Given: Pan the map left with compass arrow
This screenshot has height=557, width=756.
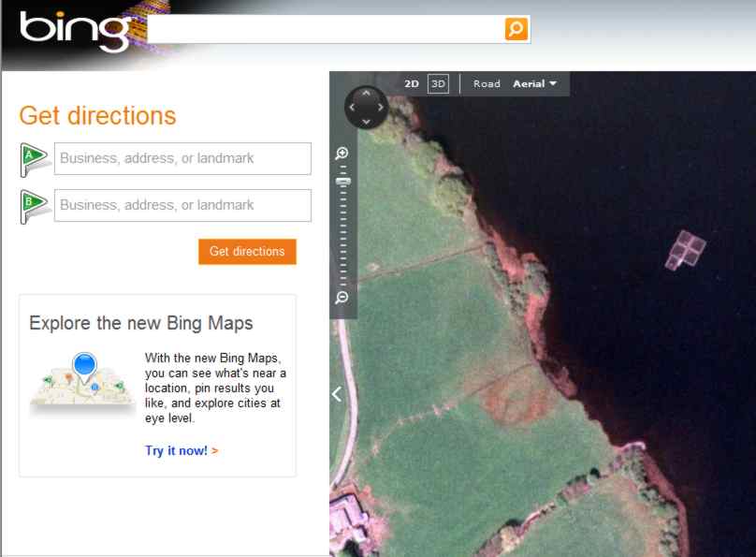Looking at the screenshot, I should coord(352,108).
